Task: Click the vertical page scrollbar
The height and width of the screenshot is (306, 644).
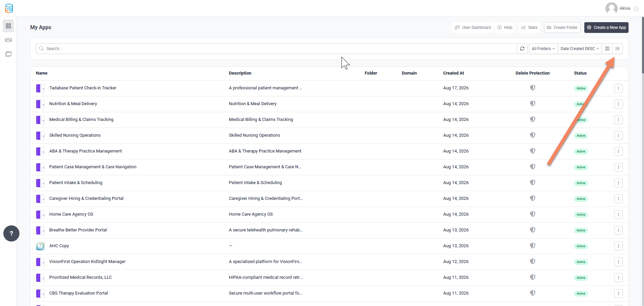Action: point(642,45)
